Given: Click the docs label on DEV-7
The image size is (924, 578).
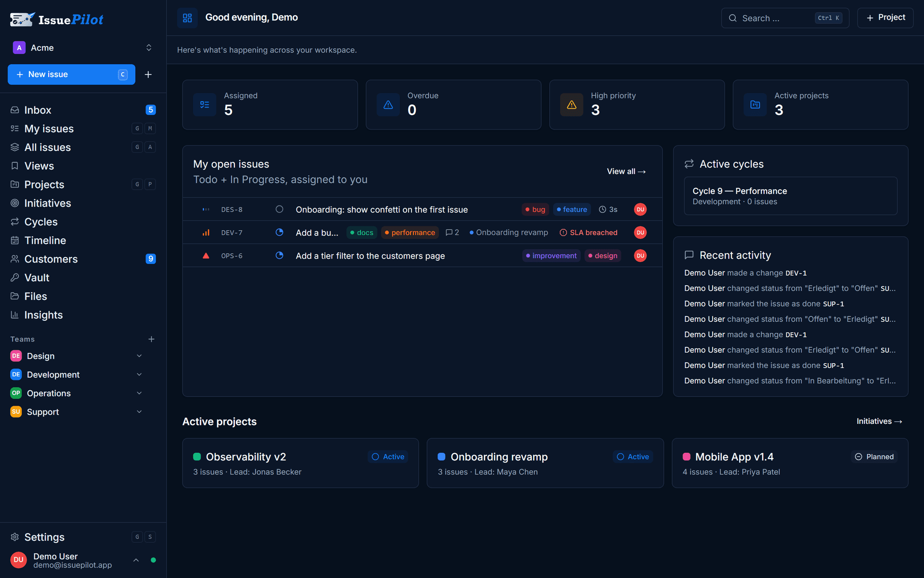Looking at the screenshot, I should (x=362, y=232).
